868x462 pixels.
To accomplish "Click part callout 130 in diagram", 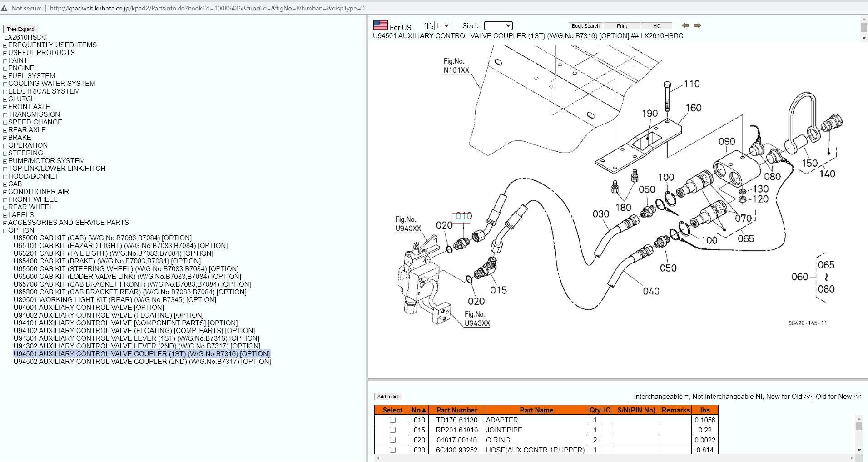I will coord(761,189).
